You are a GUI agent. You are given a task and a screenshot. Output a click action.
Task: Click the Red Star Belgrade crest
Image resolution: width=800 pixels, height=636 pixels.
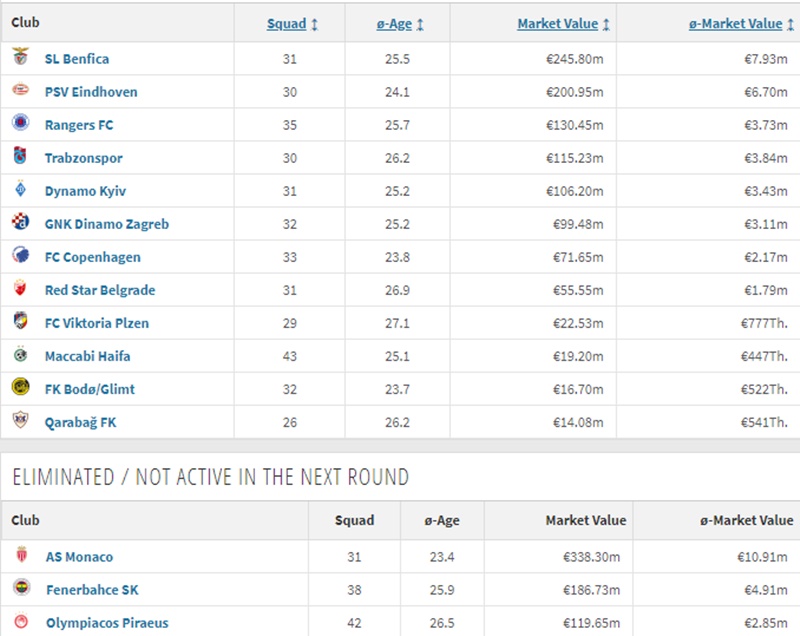[x=20, y=289]
